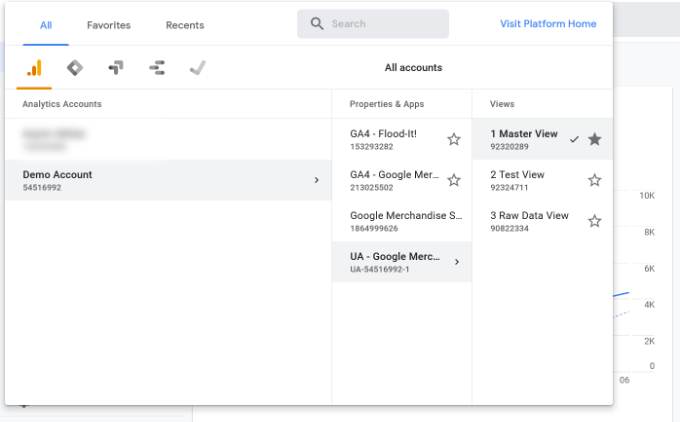This screenshot has width=680, height=422.
Task: Select the Surveys checkmark product icon
Action: [198, 68]
